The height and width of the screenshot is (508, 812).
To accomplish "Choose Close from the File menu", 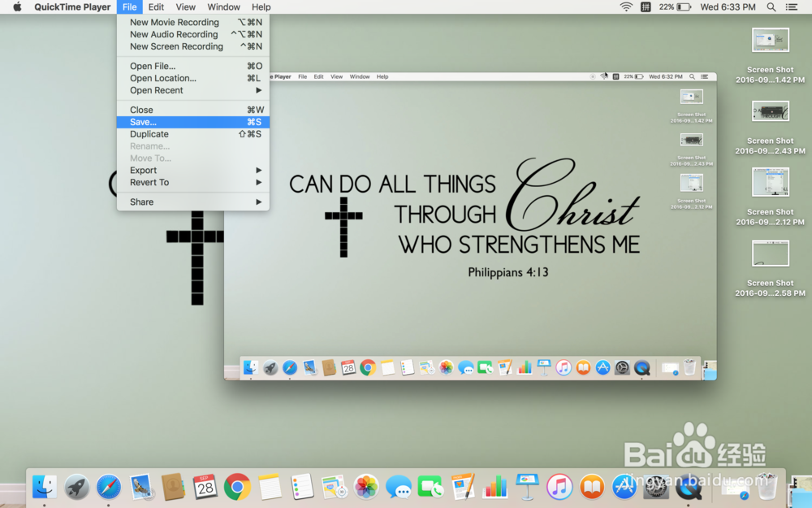I will (x=193, y=110).
